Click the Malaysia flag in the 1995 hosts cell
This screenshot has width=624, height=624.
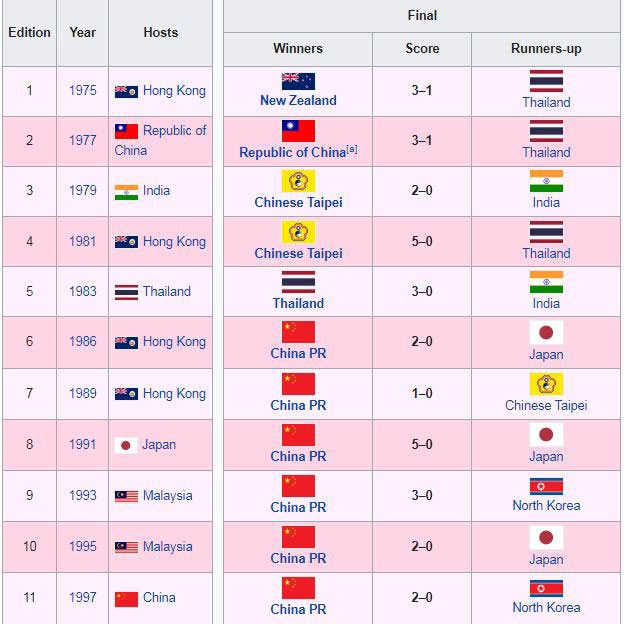(x=126, y=547)
